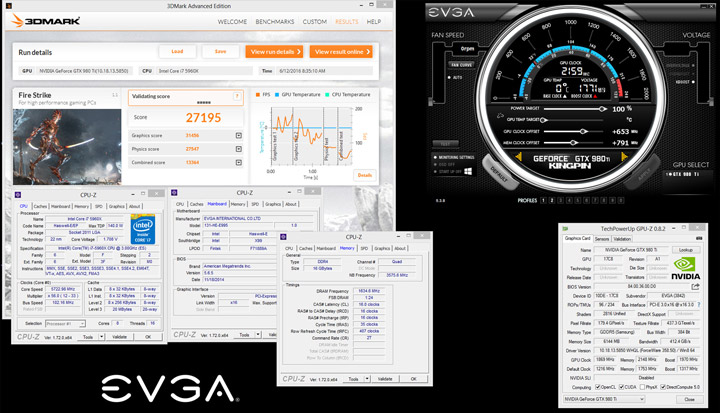Select profile 0 in EVGA Precision
This screenshot has height=413, width=720.
621,200
